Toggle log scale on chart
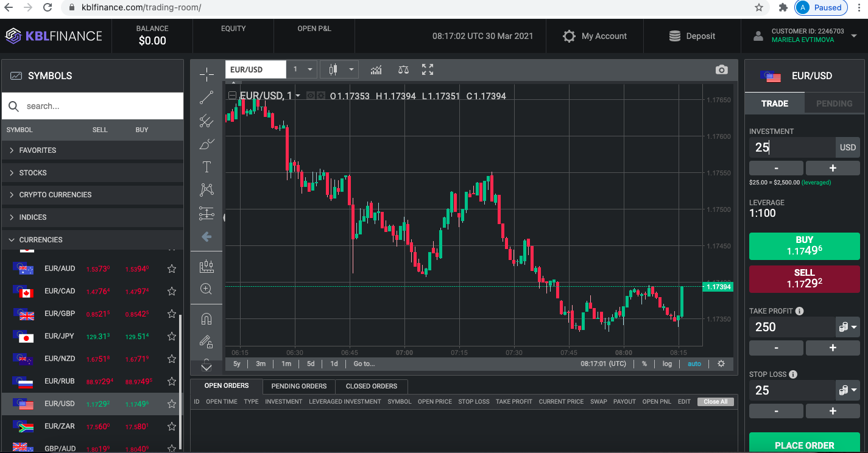 pos(667,363)
